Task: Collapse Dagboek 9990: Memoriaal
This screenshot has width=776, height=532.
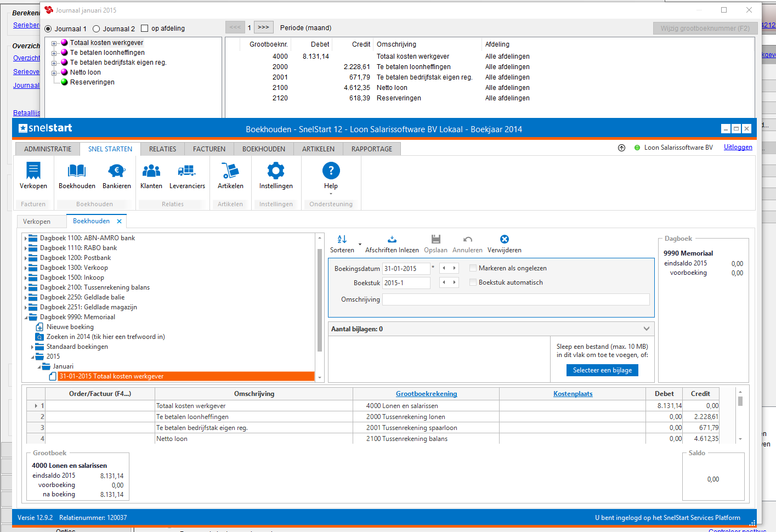Action: [25, 318]
